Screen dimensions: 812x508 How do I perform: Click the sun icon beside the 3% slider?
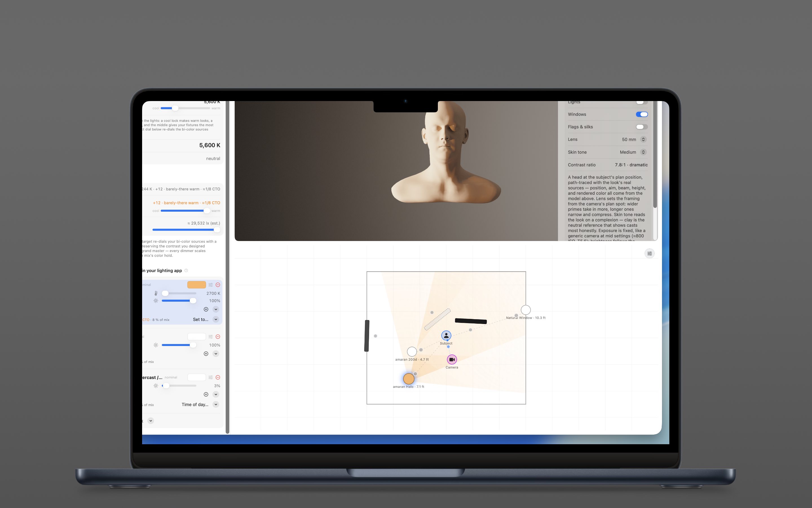(x=156, y=386)
